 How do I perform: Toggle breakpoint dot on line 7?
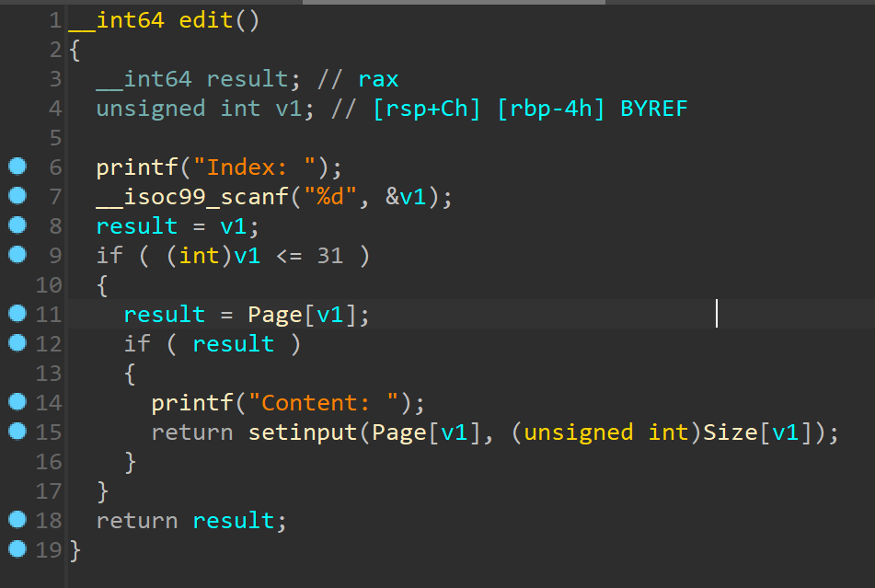pos(17,196)
